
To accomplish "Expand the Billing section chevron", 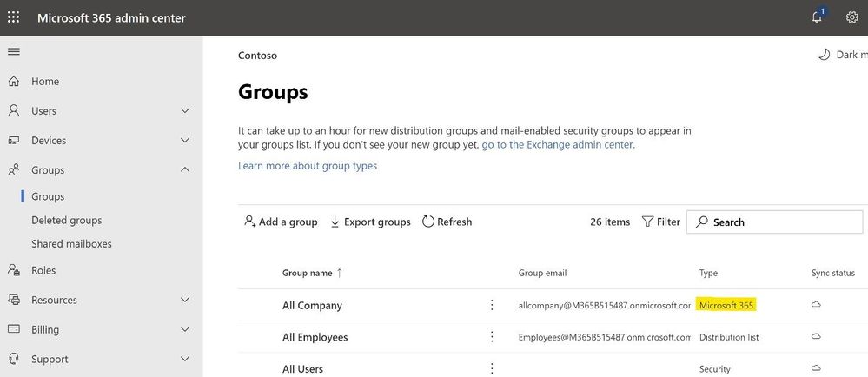I will click(185, 329).
